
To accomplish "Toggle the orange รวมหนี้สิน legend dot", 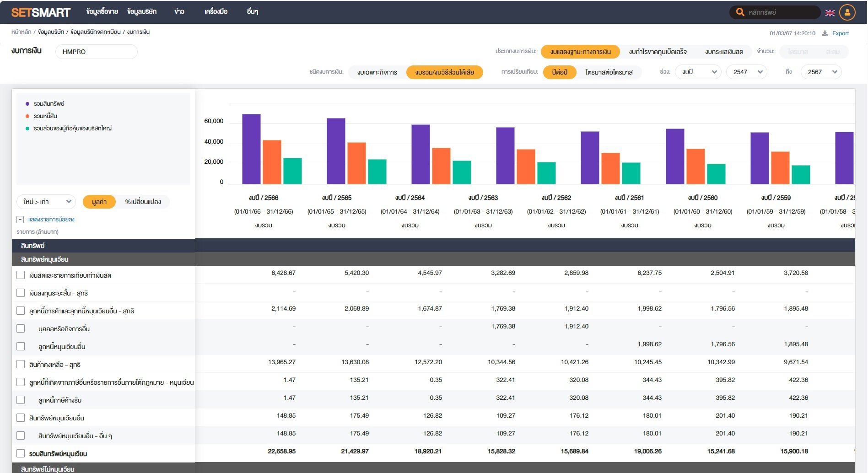I will (27, 116).
